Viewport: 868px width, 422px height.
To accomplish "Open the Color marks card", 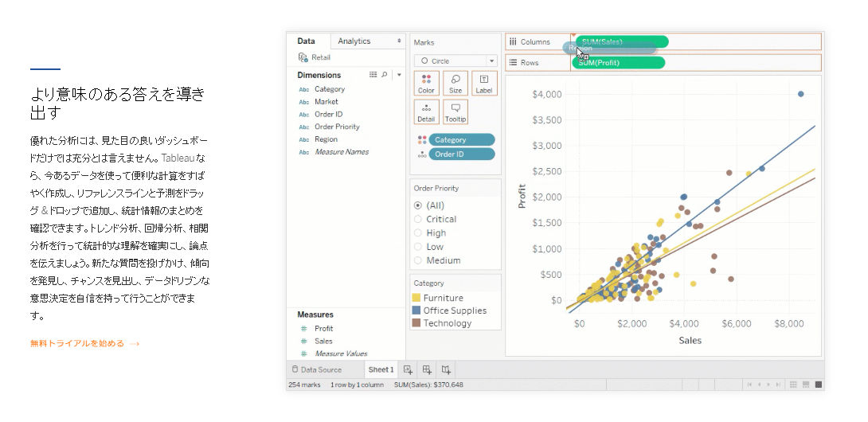I will tap(426, 83).
